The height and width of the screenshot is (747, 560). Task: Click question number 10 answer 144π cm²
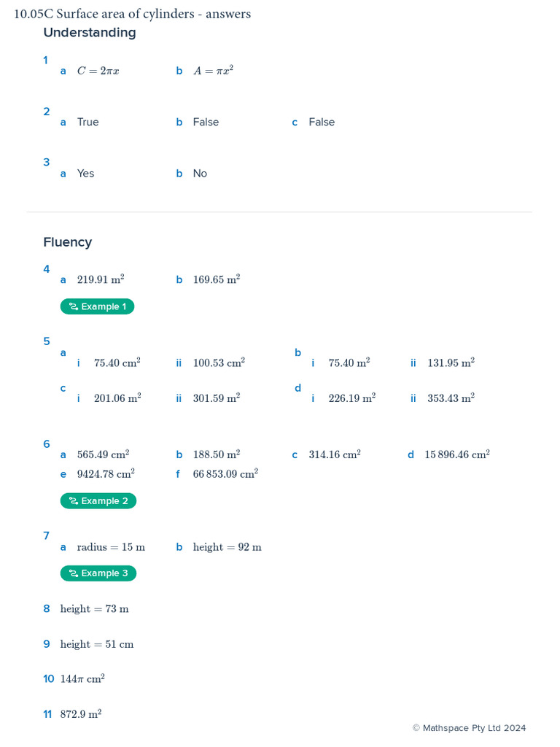82,678
